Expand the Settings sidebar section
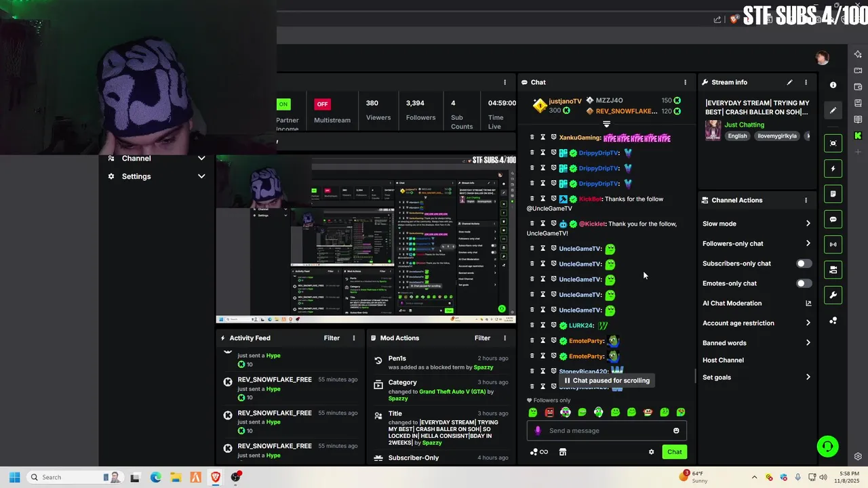This screenshot has height=488, width=868. tap(201, 176)
